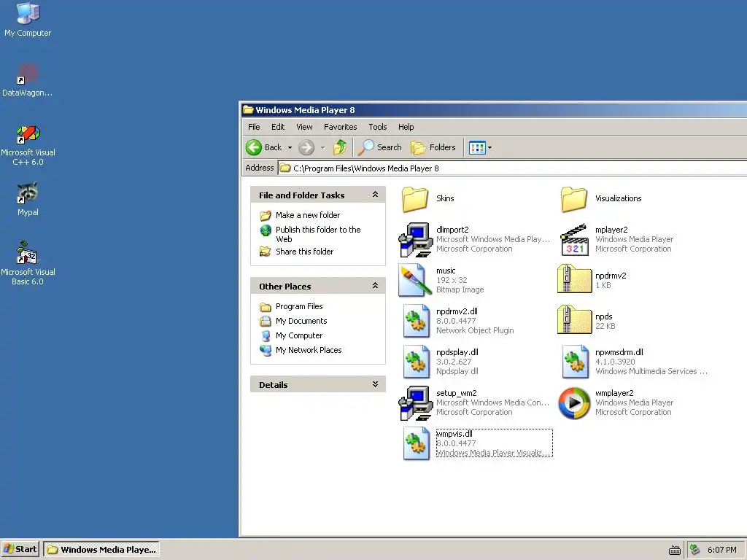The height and width of the screenshot is (560, 747).
Task: Click the Views toolbar icon
Action: [477, 147]
